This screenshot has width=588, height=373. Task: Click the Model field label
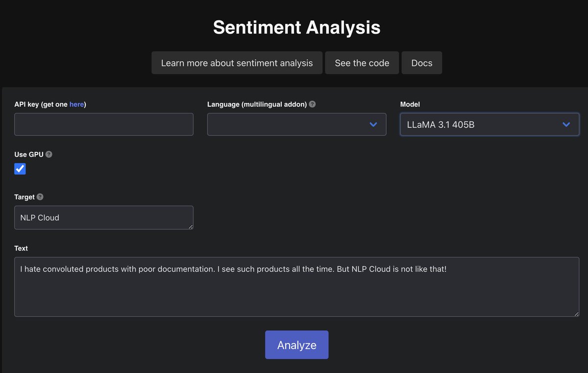coord(410,104)
